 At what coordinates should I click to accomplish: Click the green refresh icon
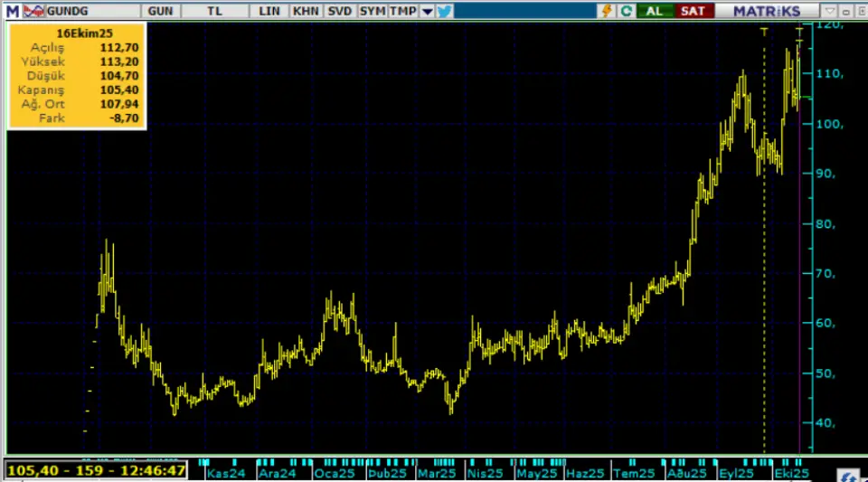626,11
